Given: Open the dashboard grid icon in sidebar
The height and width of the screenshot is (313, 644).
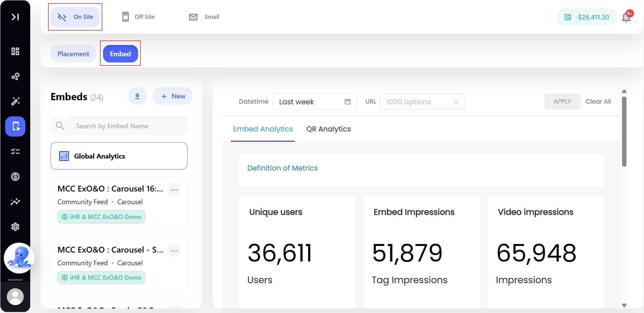Looking at the screenshot, I should click(15, 51).
